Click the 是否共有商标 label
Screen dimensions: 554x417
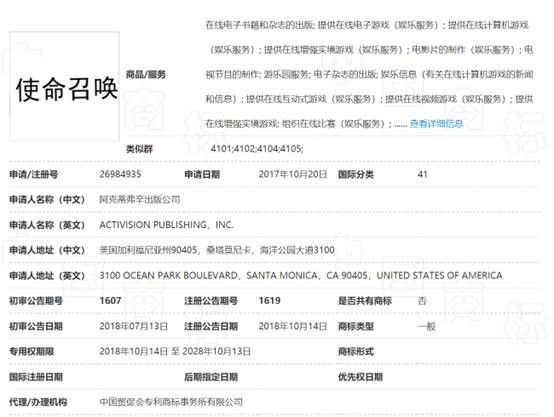(365, 301)
